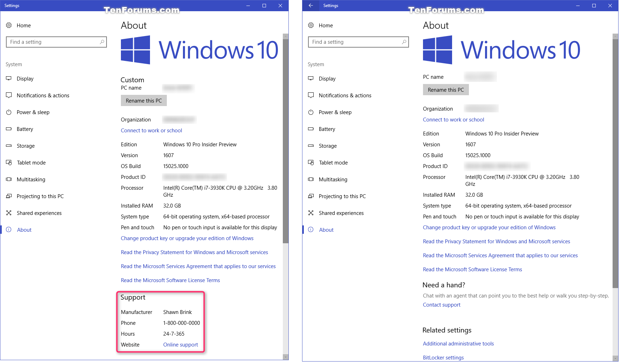
Task: Open Notifications & actions label in right sidebar
Action: [345, 96]
